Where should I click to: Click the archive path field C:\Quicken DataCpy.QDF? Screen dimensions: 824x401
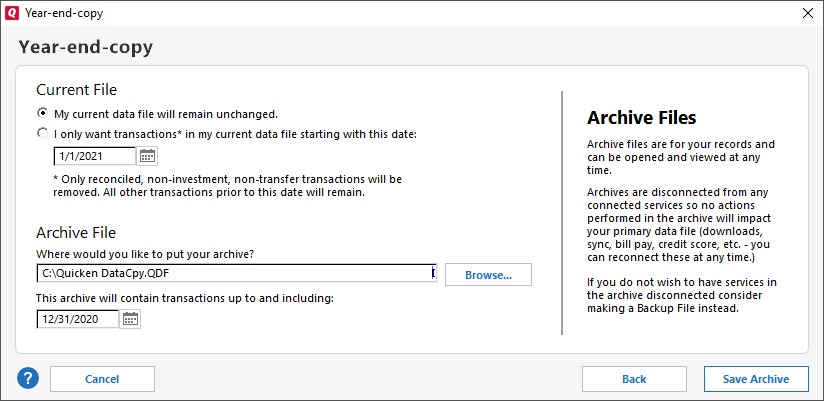pyautogui.click(x=230, y=274)
